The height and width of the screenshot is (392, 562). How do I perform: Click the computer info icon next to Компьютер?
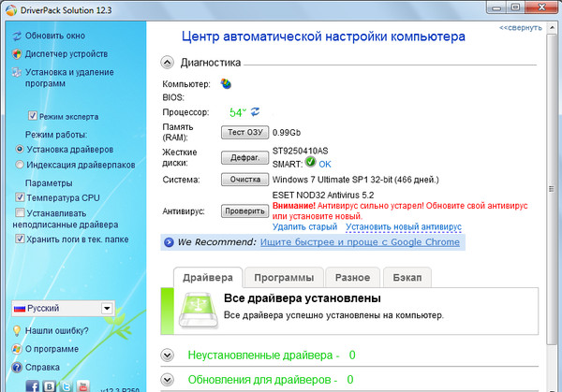[x=226, y=84]
